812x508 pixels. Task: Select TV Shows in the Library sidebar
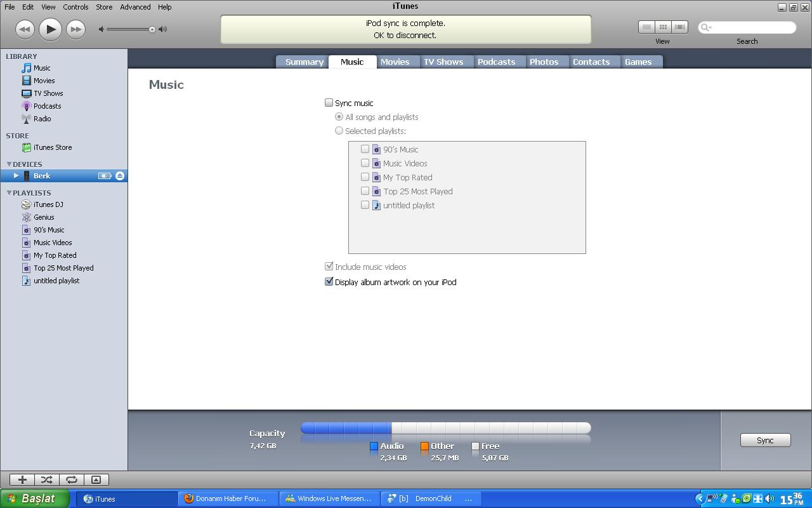click(48, 93)
